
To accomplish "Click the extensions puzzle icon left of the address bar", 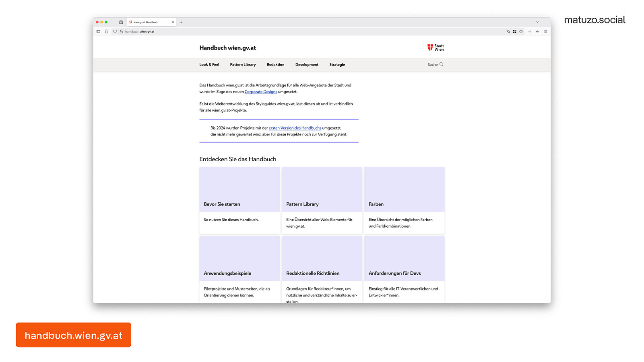I will click(107, 31).
